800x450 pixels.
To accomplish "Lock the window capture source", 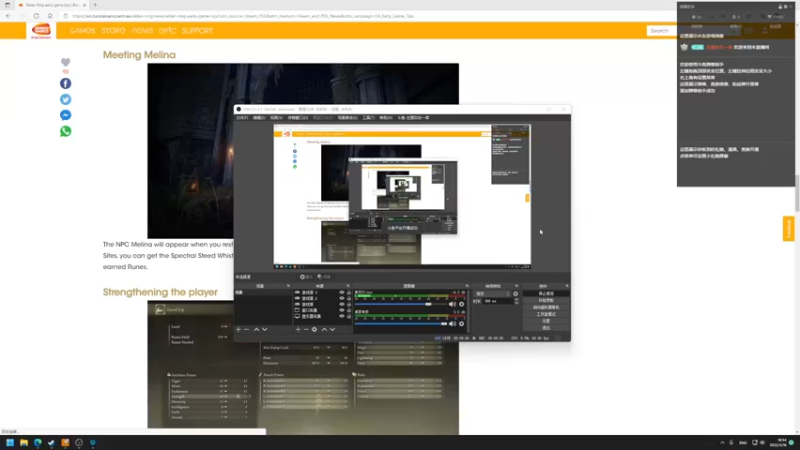I will (x=349, y=310).
